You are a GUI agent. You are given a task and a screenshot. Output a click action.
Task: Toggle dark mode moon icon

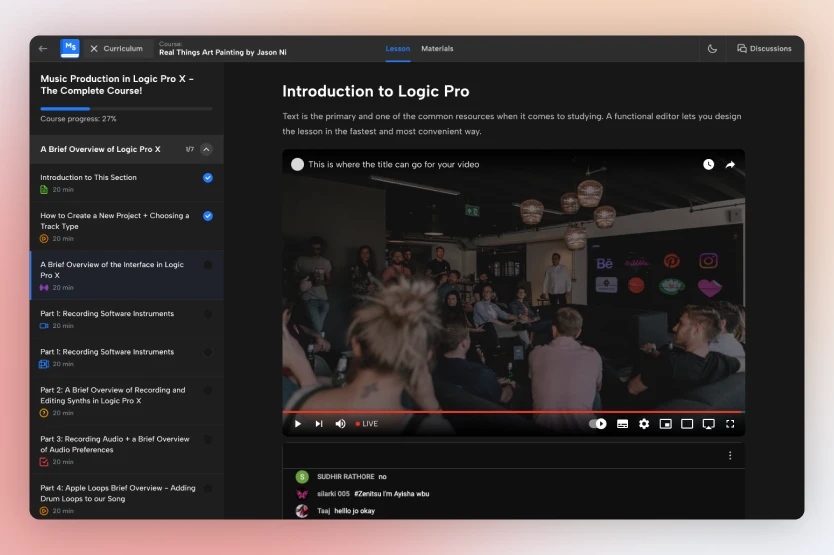pyautogui.click(x=712, y=48)
